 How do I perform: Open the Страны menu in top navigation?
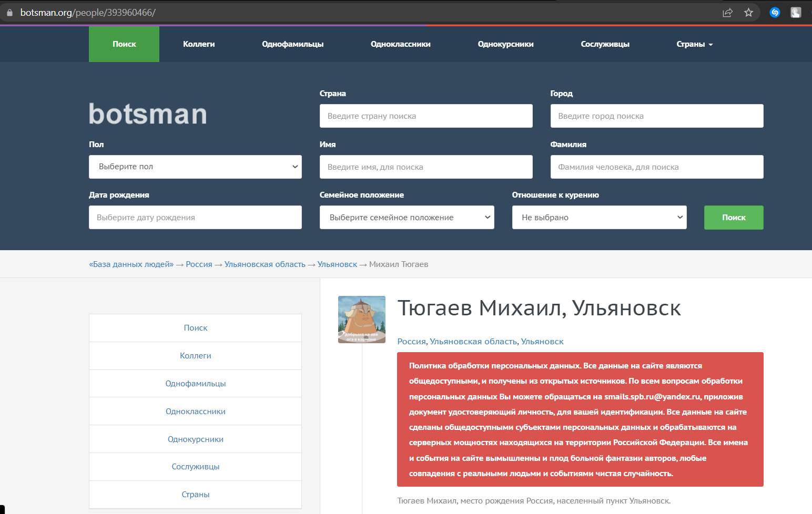695,44
